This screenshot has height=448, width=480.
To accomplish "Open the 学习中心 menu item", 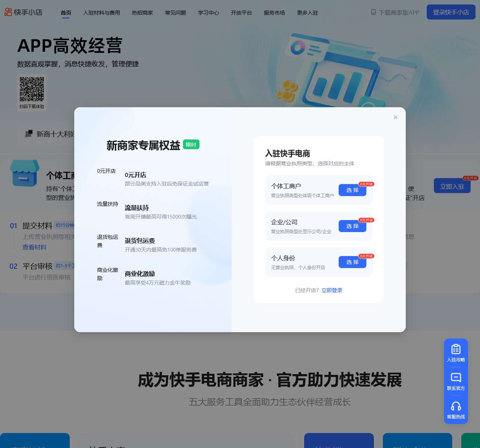I will point(208,12).
